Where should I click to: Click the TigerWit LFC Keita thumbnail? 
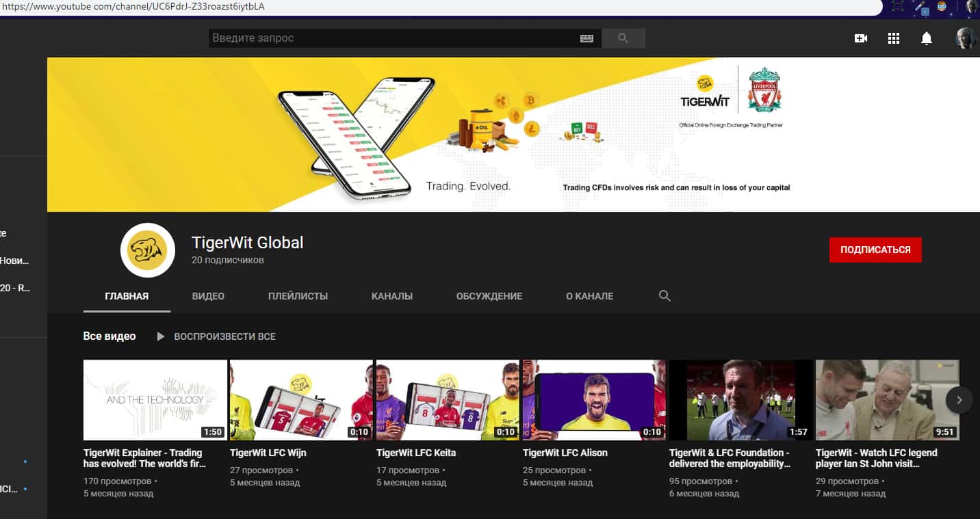coord(448,400)
